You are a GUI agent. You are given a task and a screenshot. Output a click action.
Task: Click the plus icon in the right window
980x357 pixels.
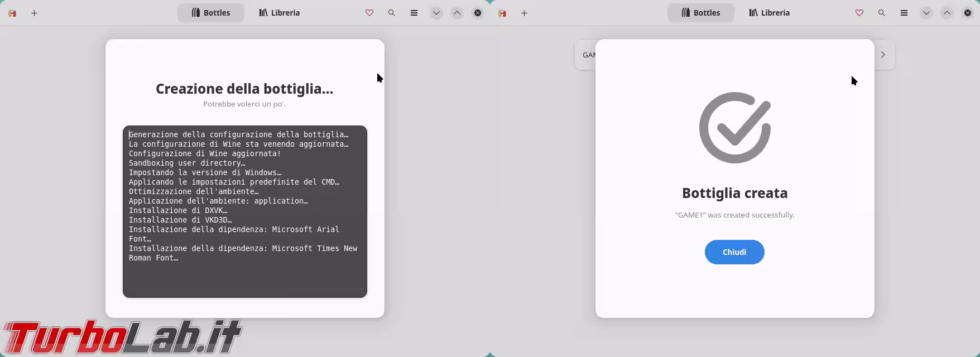tap(524, 13)
